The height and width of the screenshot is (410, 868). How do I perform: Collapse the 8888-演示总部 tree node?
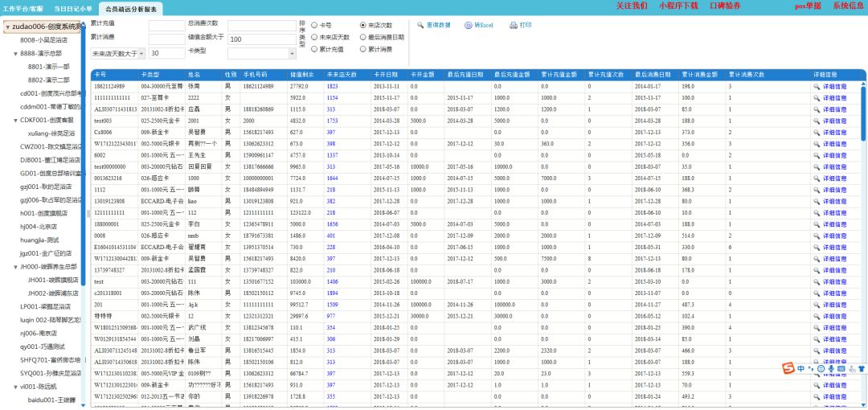point(15,54)
